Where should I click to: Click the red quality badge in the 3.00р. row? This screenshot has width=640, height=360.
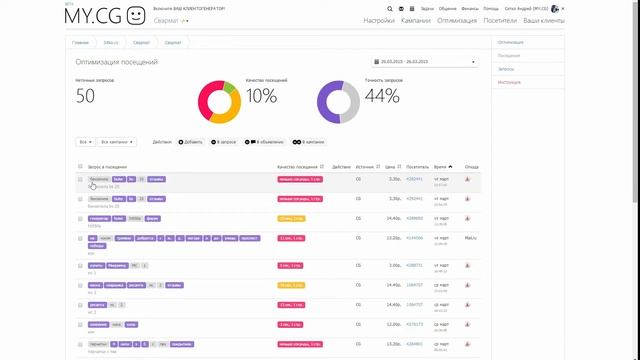click(290, 266)
